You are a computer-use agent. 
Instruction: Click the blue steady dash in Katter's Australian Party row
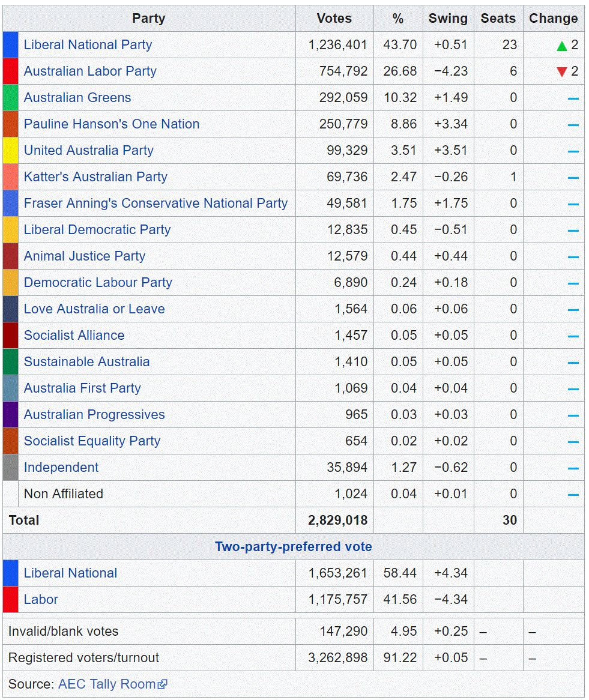[x=573, y=178]
